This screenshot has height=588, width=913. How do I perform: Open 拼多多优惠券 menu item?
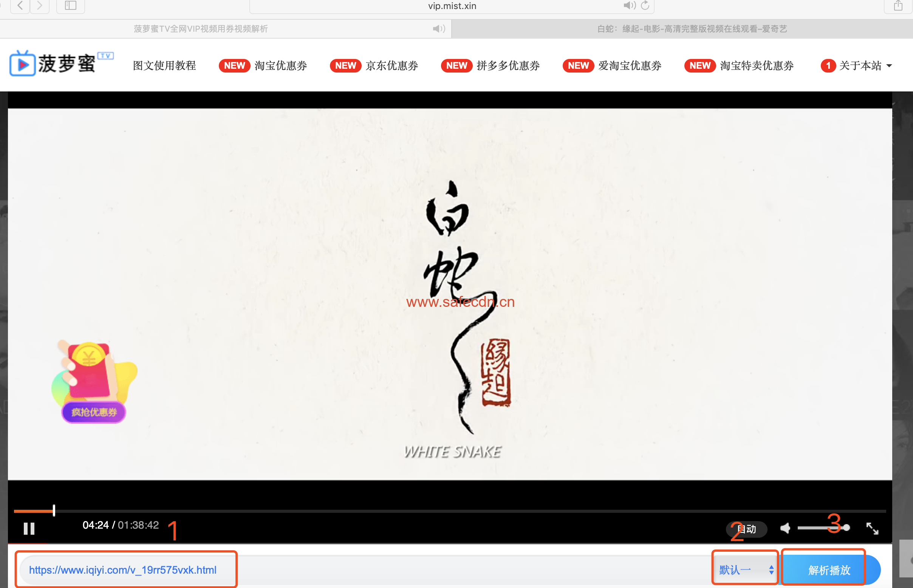pyautogui.click(x=490, y=65)
